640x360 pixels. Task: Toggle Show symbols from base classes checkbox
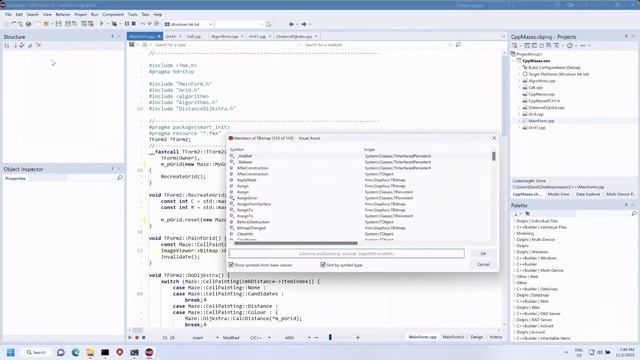click(231, 265)
